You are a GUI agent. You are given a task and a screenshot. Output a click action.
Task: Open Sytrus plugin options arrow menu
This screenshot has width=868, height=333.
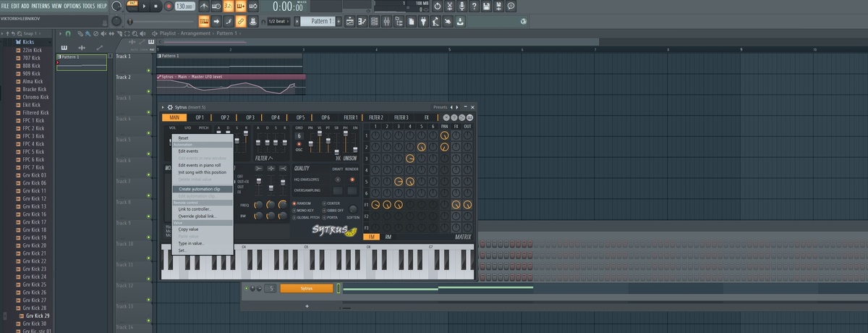[163, 107]
